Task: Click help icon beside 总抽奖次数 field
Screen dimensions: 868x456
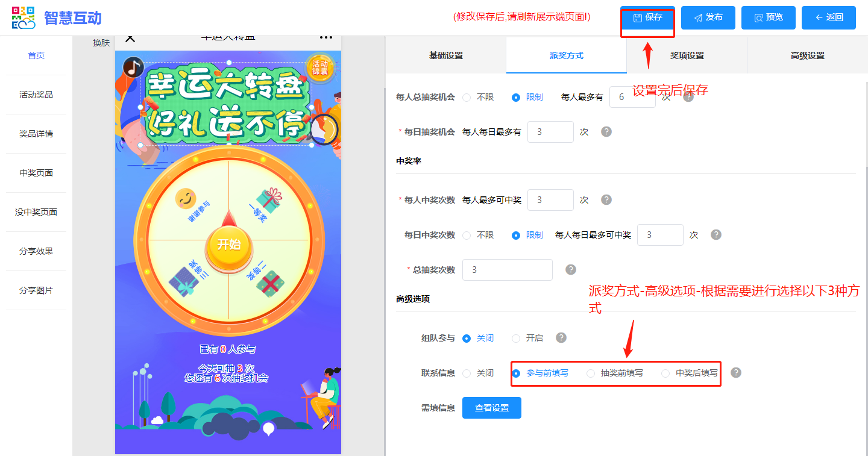Action: (571, 270)
